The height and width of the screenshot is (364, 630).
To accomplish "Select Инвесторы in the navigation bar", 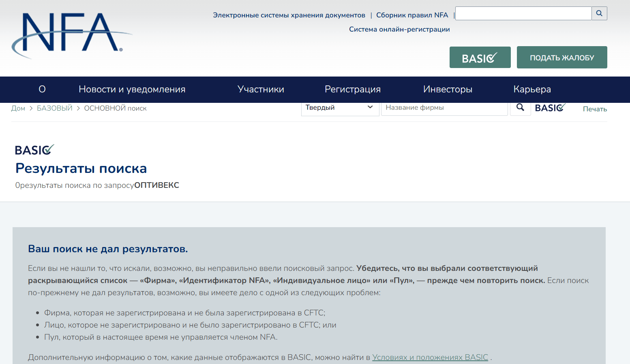I will [448, 89].
